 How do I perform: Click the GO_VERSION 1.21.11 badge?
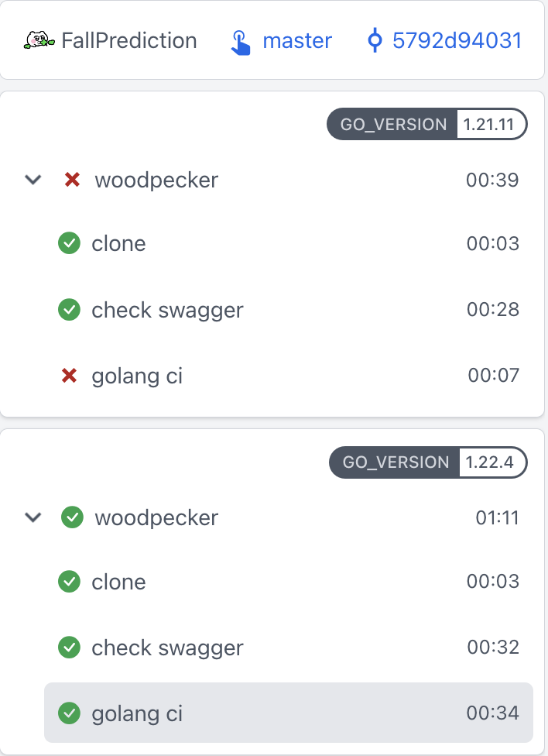pos(427,124)
